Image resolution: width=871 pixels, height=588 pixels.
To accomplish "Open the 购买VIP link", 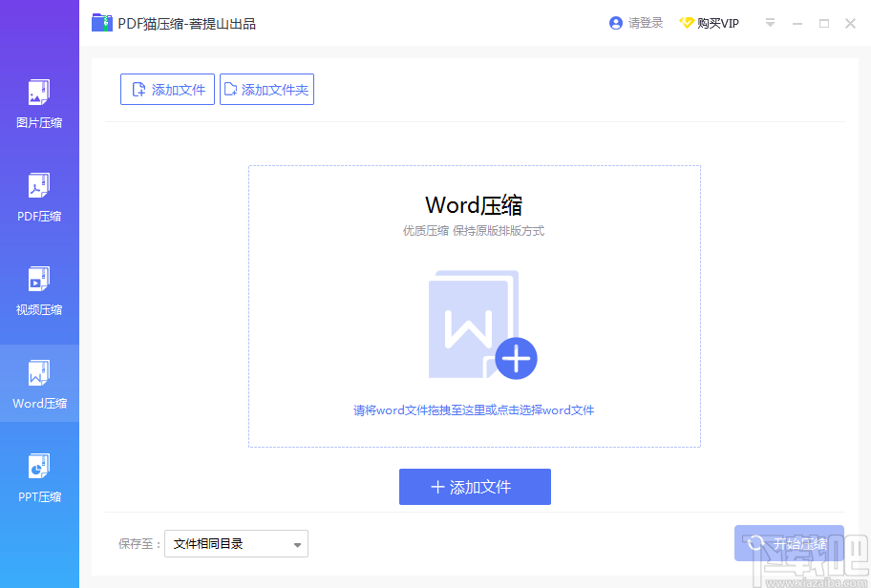I will coord(716,22).
